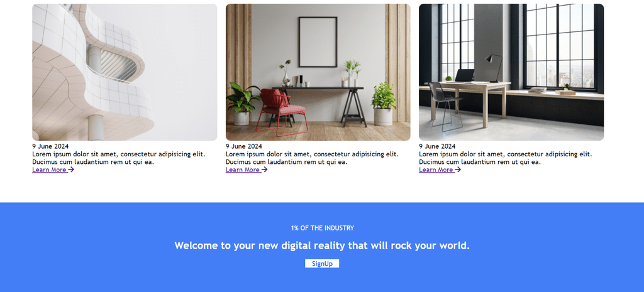
Task: Click the Lorem ipsum description of the middle card
Action: pos(312,158)
